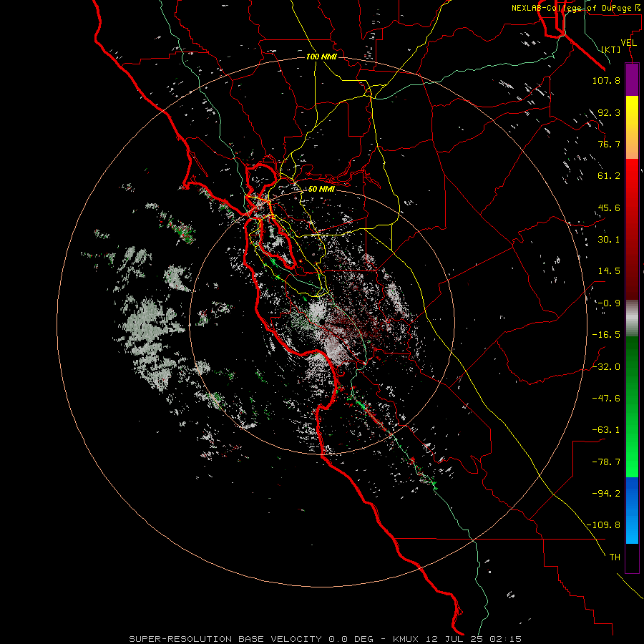644x644 pixels.
Task: Click the -109.8 scale value
Action: 603,525
